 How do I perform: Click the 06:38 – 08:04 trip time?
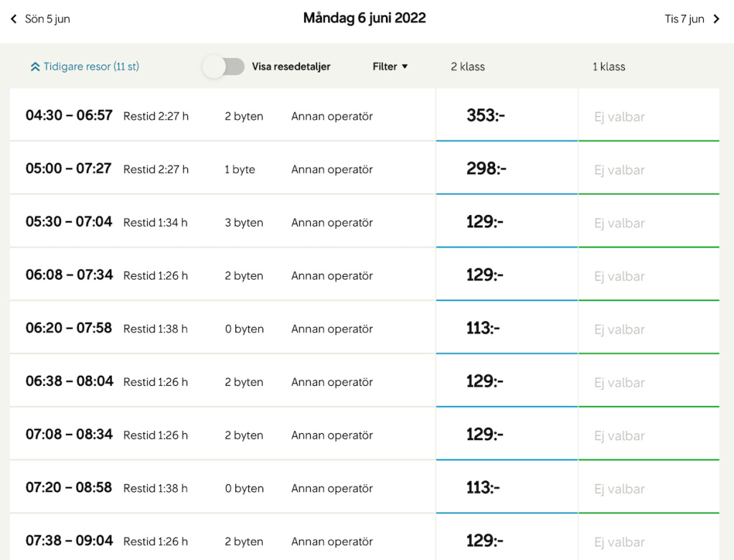[70, 381]
